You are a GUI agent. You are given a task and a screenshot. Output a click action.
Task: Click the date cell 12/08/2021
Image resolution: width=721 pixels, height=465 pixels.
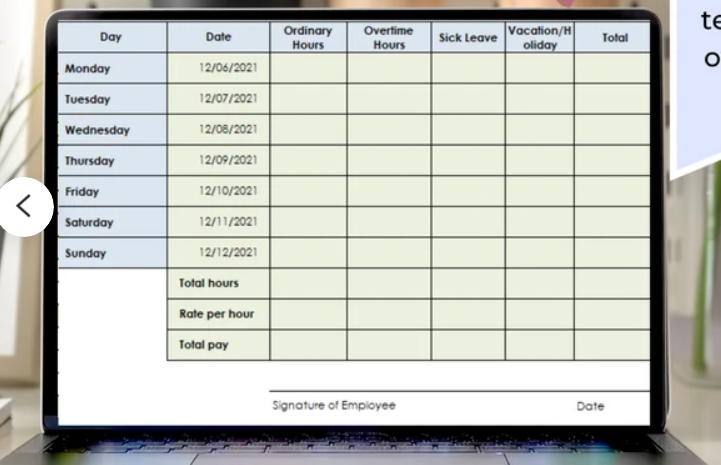(x=218, y=130)
